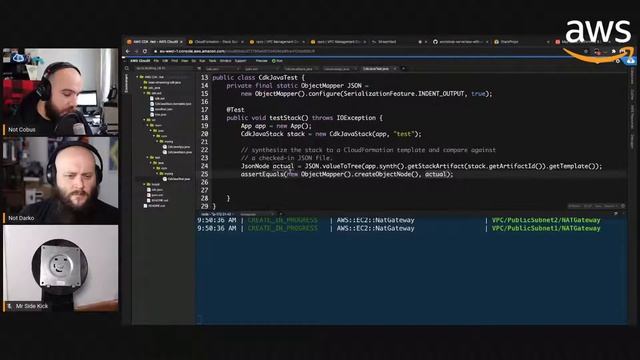Open the Window menu

(225, 61)
